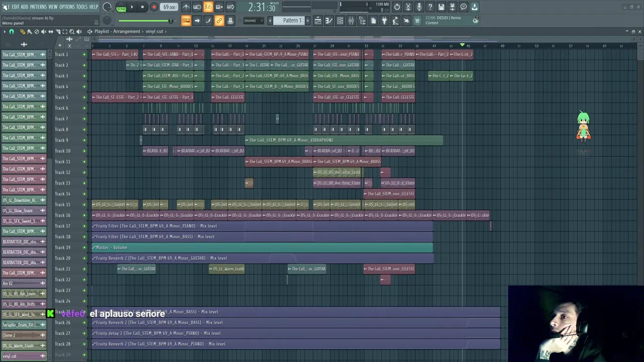
Task: Click the Track 19 label
Action: point(62,247)
